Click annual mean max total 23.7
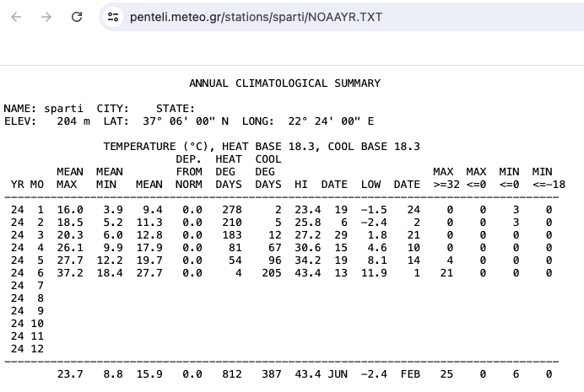This screenshot has width=584, height=392. tap(70, 374)
